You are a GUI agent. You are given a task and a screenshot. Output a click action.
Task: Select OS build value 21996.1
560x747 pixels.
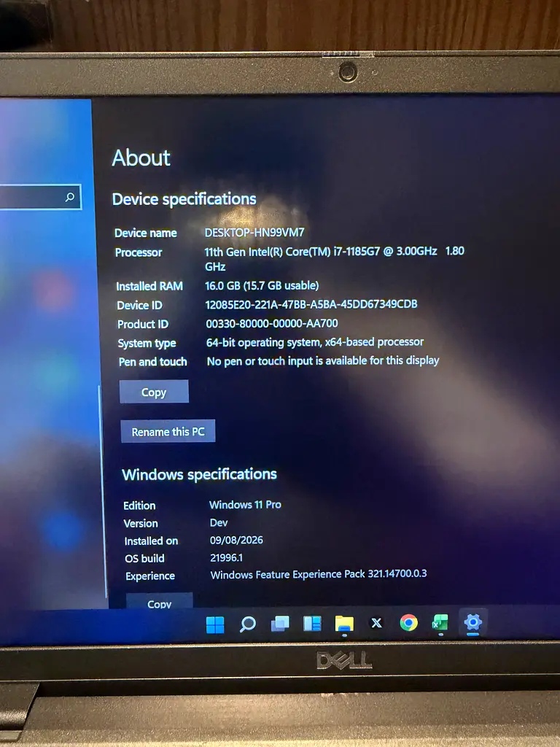pos(226,557)
